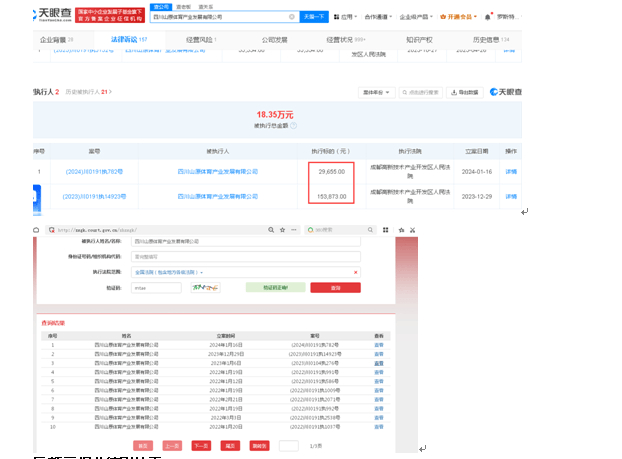Click the magnifier in the 360 search box
Viewport: 622px width, 459px height.
(370, 230)
